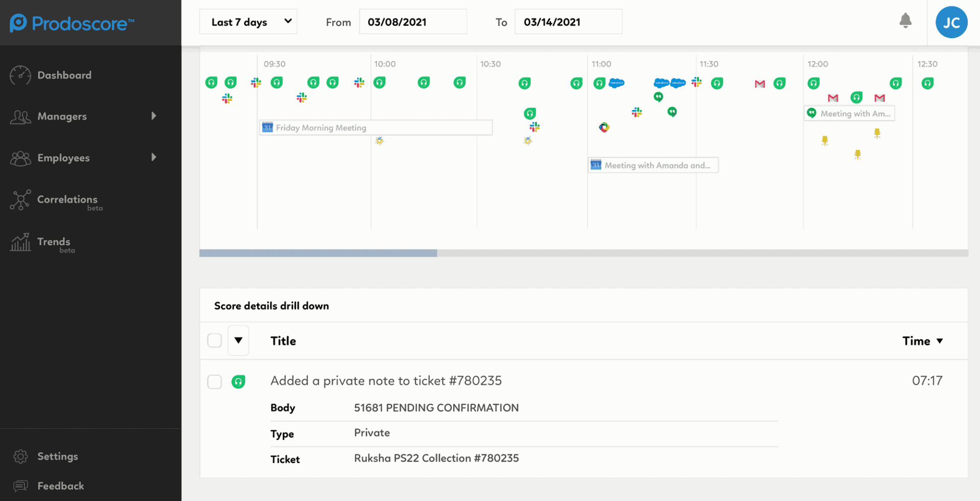This screenshot has width=980, height=501.
Task: Open Feedback from sidebar
Action: (x=60, y=486)
